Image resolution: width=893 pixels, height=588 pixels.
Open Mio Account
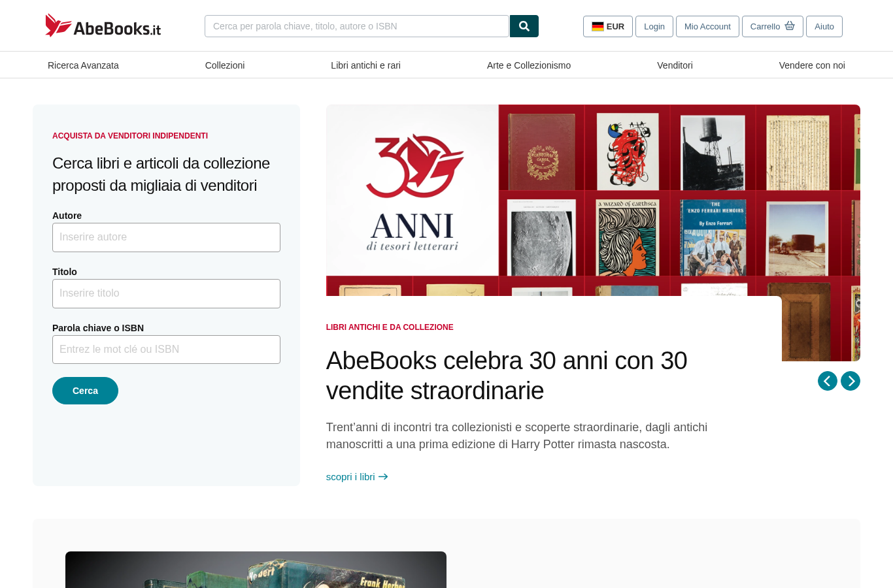(x=707, y=27)
